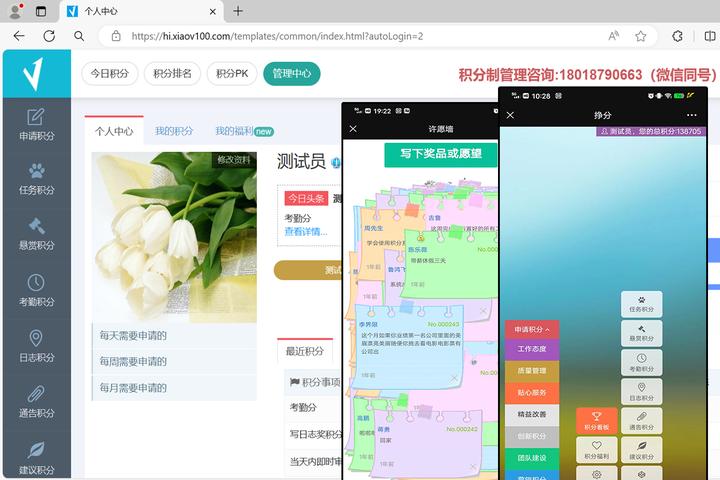Select 工作态度 in the phone's 申请积分 menu

pyautogui.click(x=532, y=349)
